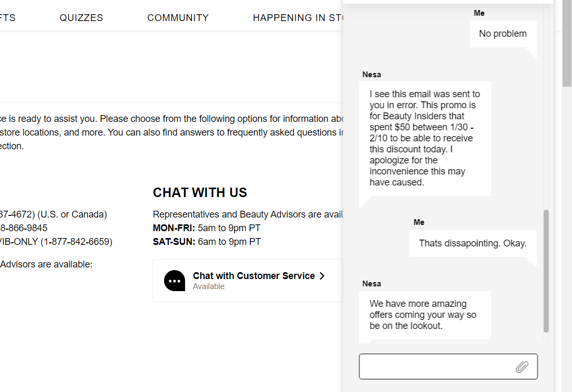Click the partially visible Gifts nav item
The height and width of the screenshot is (392, 572).
[7, 18]
